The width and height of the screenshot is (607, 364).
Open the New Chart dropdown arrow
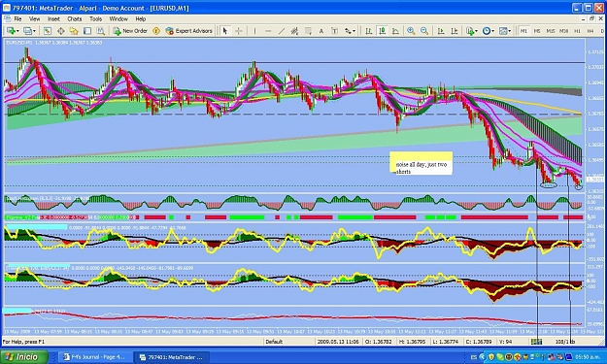pos(17,31)
